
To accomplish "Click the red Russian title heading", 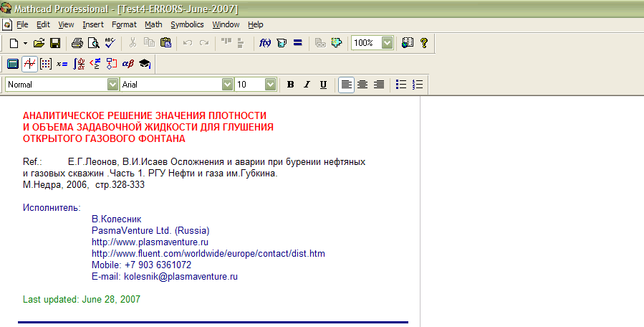I will click(148, 127).
